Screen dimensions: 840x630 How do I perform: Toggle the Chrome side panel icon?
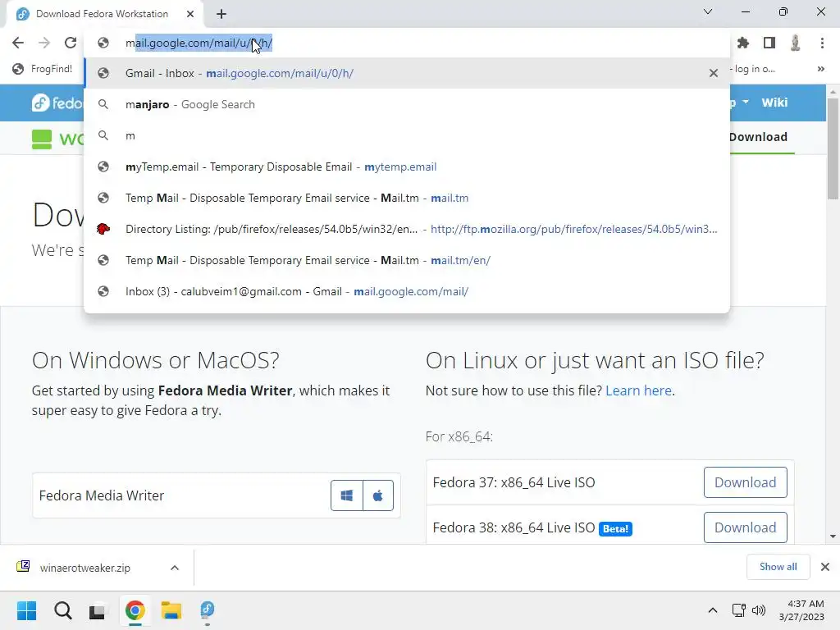(x=769, y=43)
